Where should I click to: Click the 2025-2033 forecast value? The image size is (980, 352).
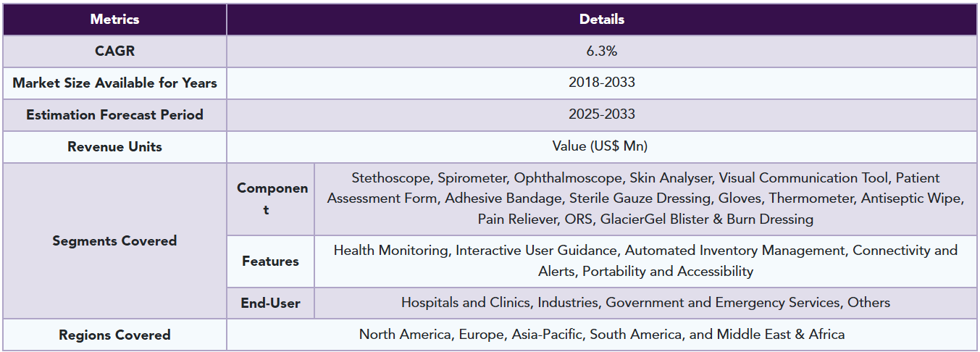click(601, 114)
